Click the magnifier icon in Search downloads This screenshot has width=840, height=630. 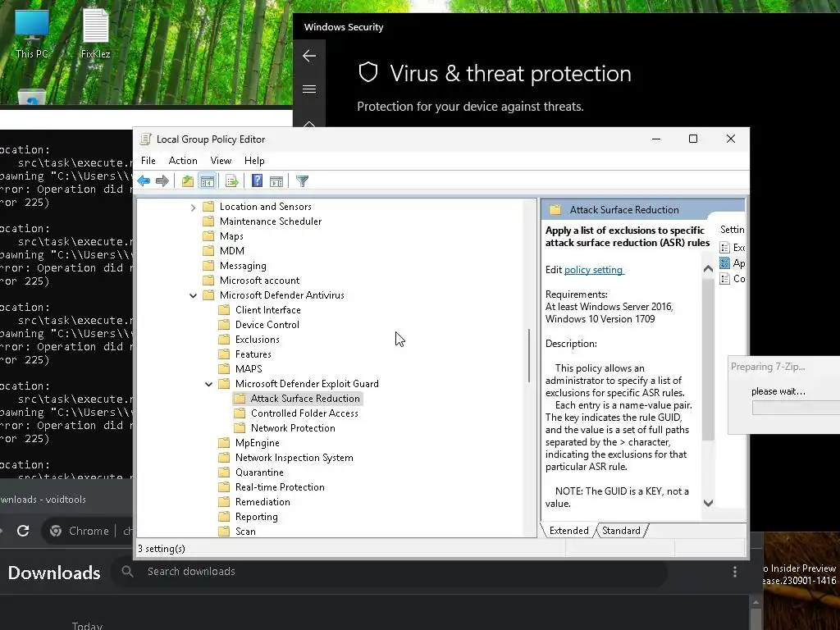(x=127, y=571)
